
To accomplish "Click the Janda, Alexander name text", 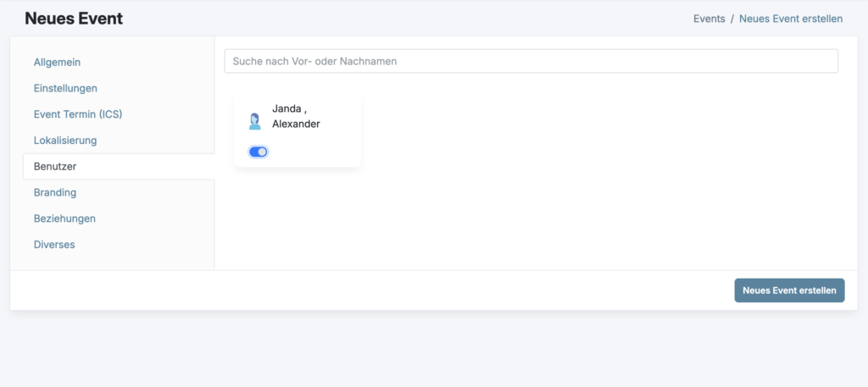I will click(x=296, y=116).
